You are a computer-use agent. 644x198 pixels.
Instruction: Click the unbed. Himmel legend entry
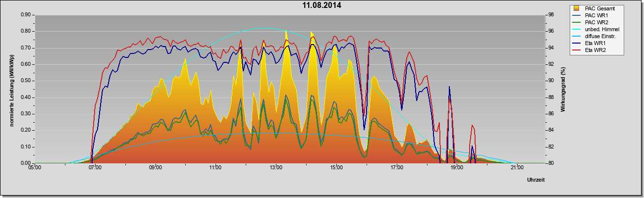[x=595, y=30]
